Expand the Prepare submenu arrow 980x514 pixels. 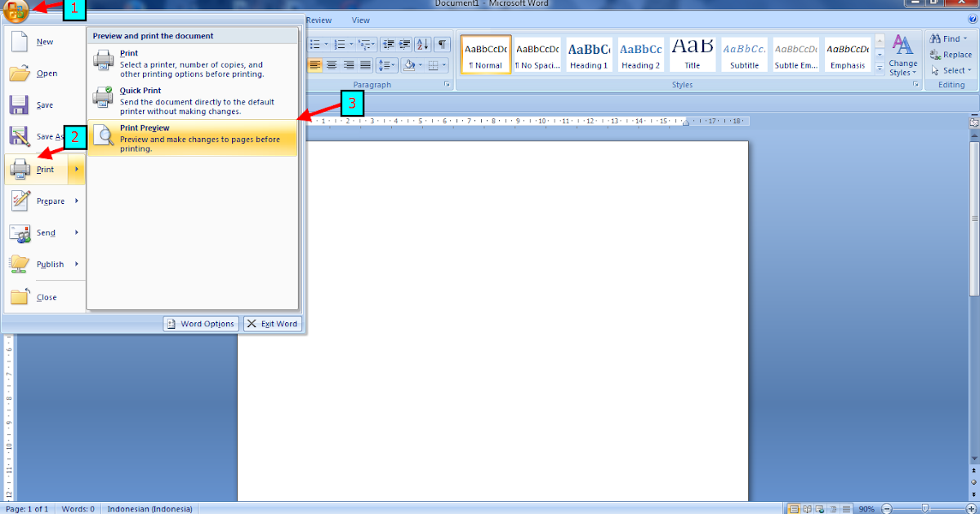(x=77, y=201)
